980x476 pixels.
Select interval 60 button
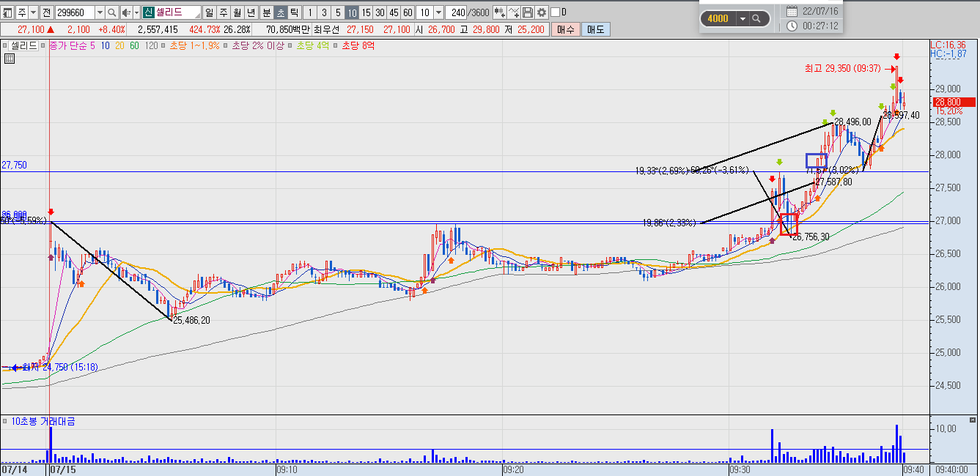click(408, 12)
